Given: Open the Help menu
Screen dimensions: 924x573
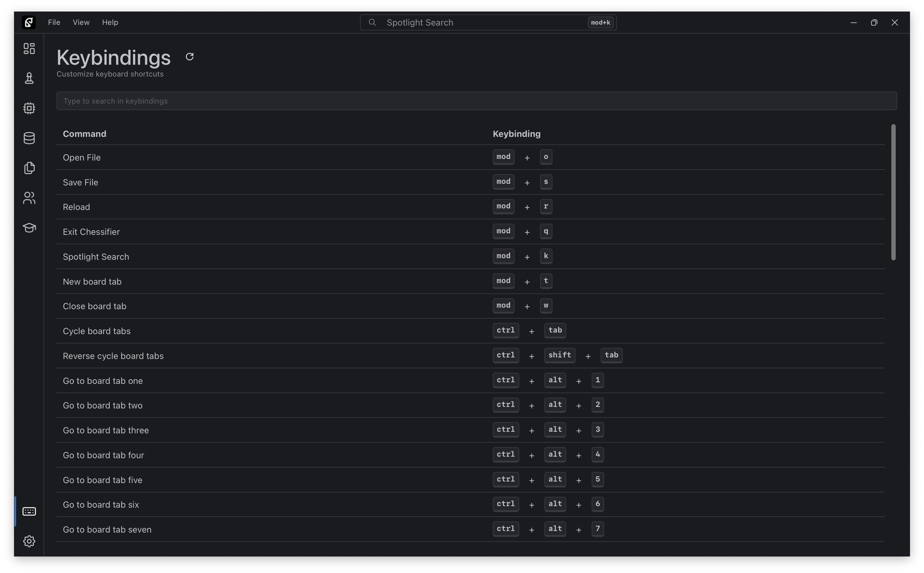Looking at the screenshot, I should [x=110, y=22].
